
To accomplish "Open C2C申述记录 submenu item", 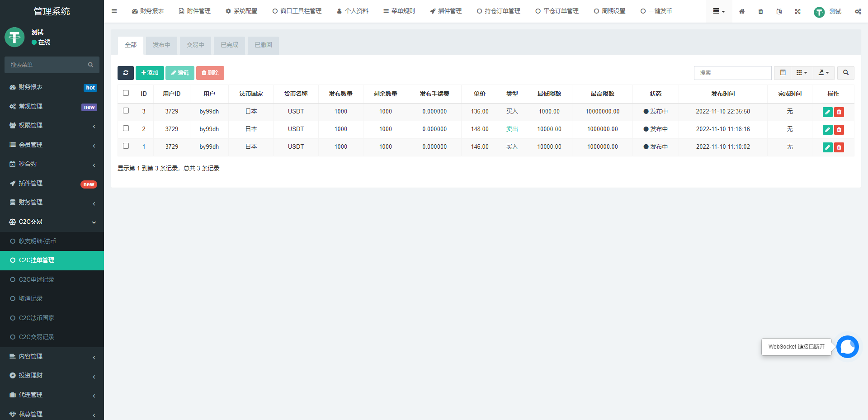I will tap(52, 280).
